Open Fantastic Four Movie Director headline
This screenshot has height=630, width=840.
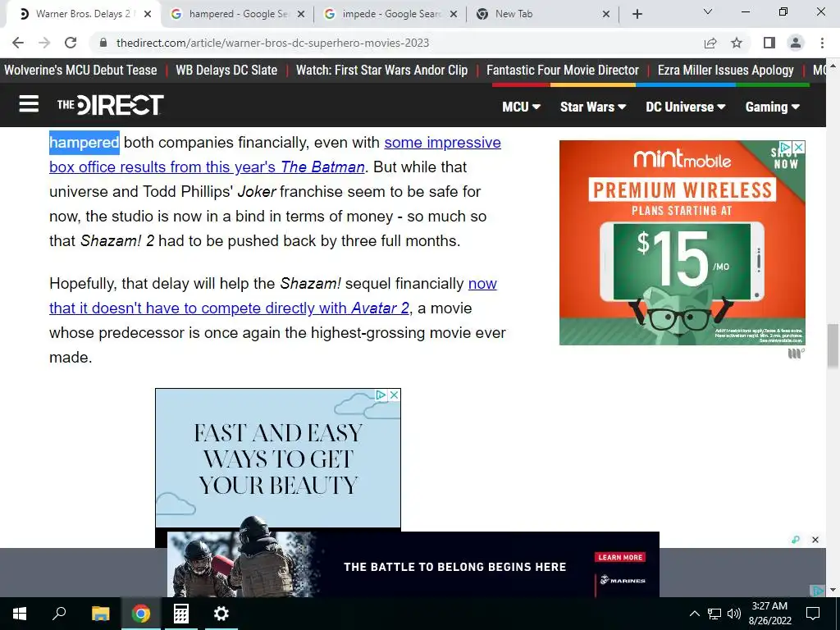point(563,71)
